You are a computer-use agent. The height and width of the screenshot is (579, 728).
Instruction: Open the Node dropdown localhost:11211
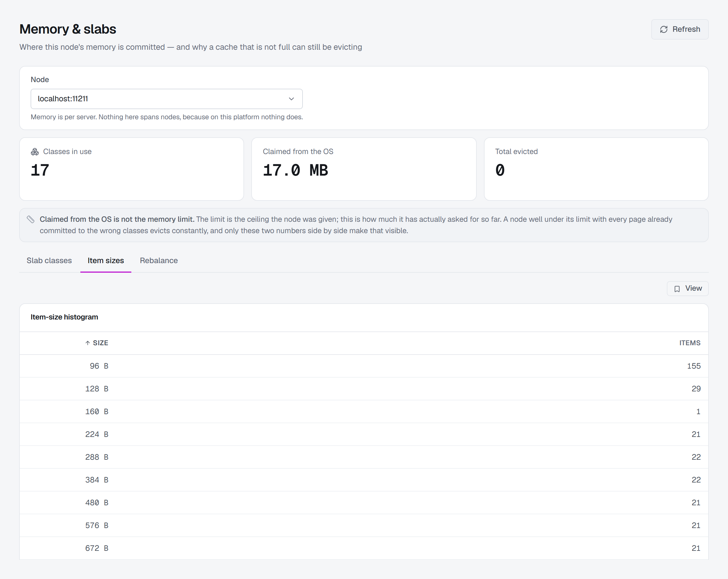166,99
